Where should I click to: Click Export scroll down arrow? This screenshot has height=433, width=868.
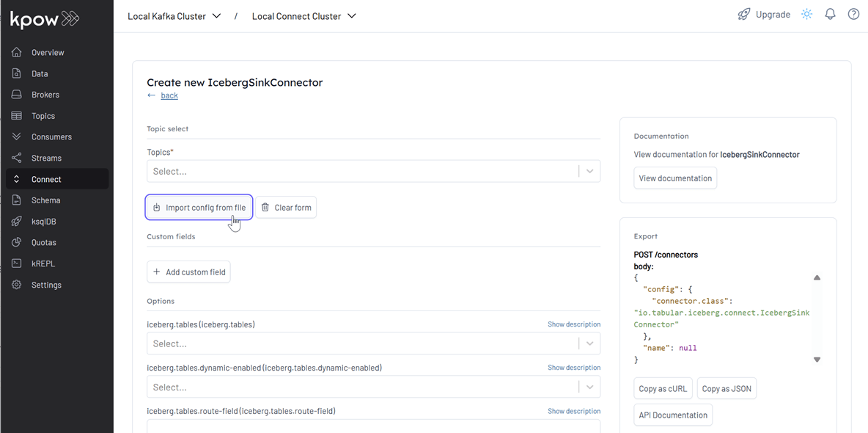817,360
